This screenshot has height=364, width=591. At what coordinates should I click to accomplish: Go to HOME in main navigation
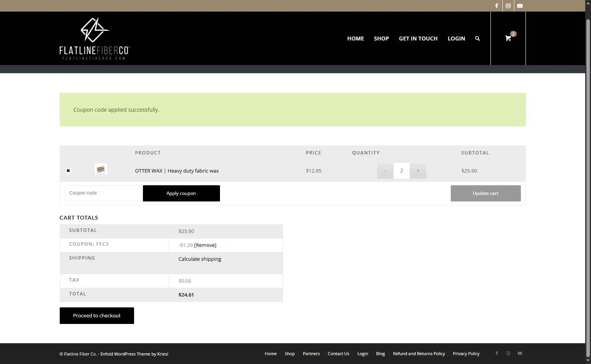[x=356, y=39]
